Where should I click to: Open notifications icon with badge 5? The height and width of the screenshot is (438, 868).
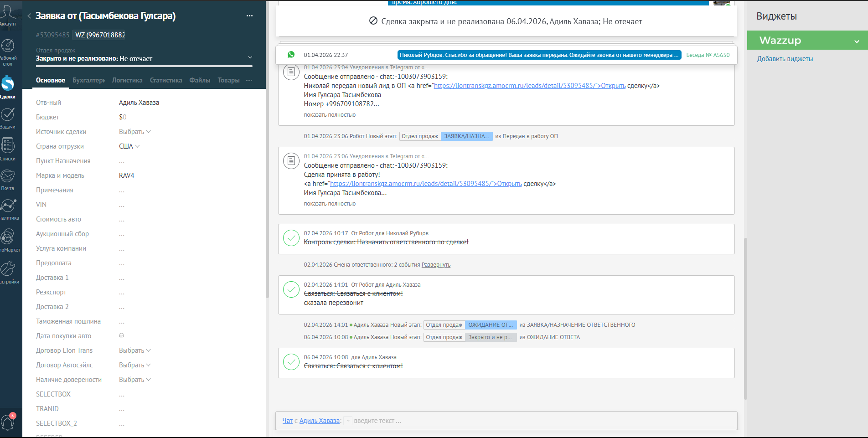pos(8,421)
